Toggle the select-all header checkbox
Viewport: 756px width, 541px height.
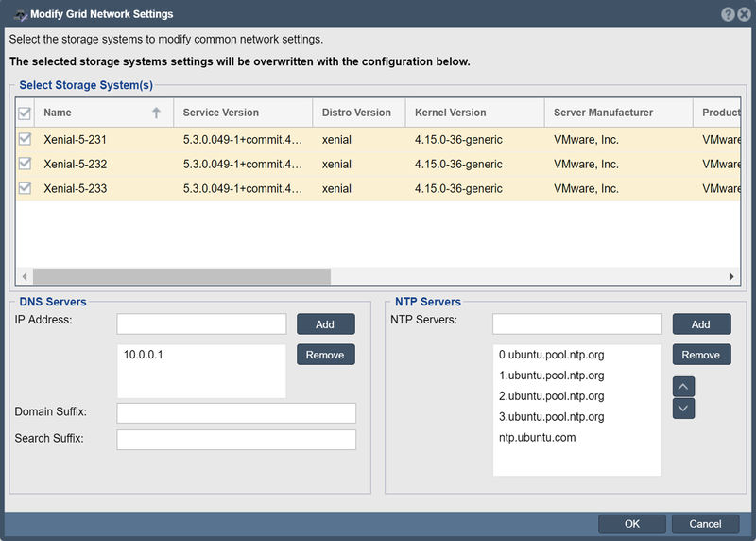(25, 113)
